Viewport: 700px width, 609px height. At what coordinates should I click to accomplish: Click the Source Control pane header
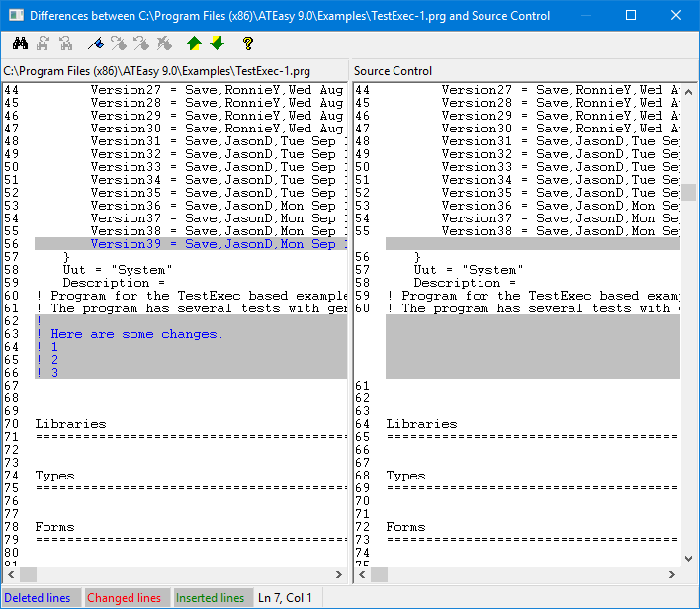[393, 71]
